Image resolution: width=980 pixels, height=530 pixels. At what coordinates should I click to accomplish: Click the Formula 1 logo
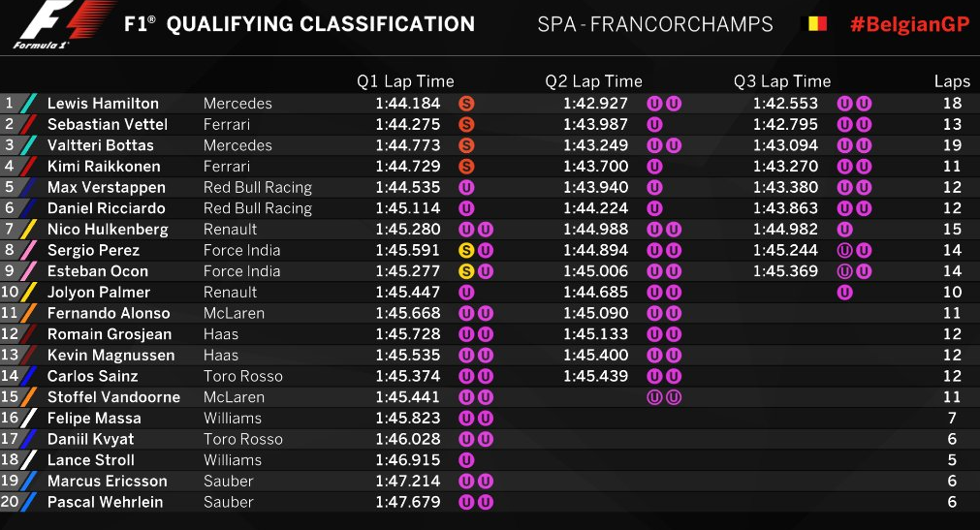pos(61,24)
